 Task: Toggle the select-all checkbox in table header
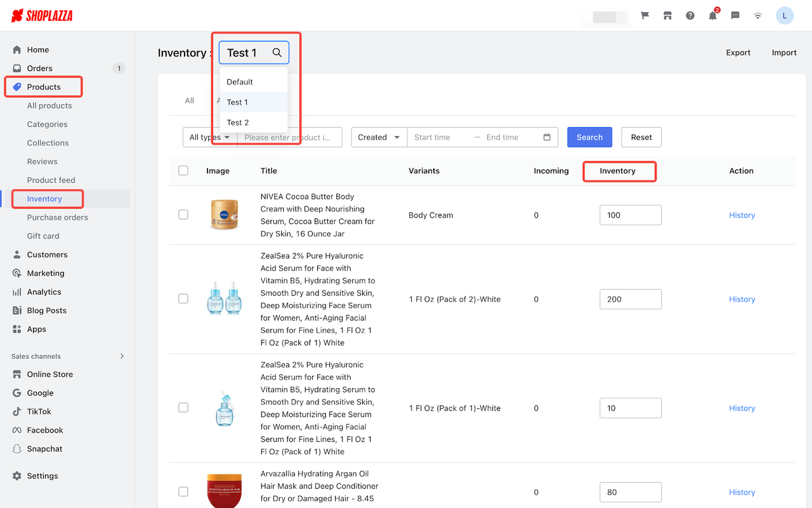183,170
